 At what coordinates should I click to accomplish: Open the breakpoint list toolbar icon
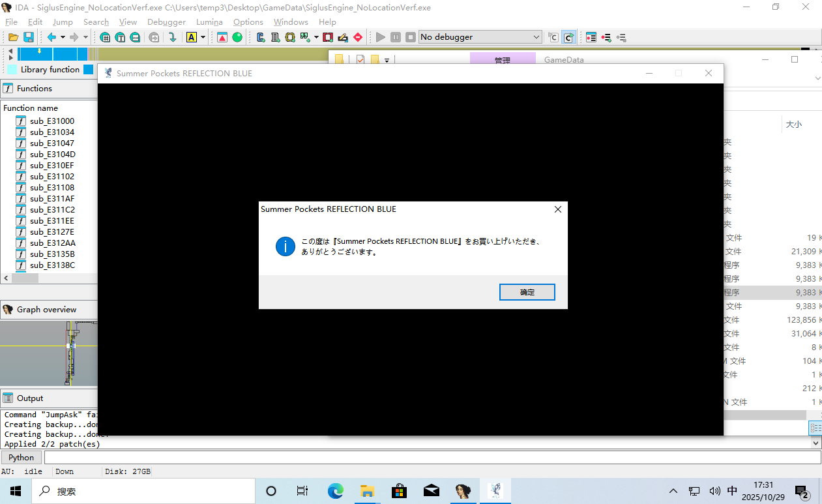tap(591, 37)
